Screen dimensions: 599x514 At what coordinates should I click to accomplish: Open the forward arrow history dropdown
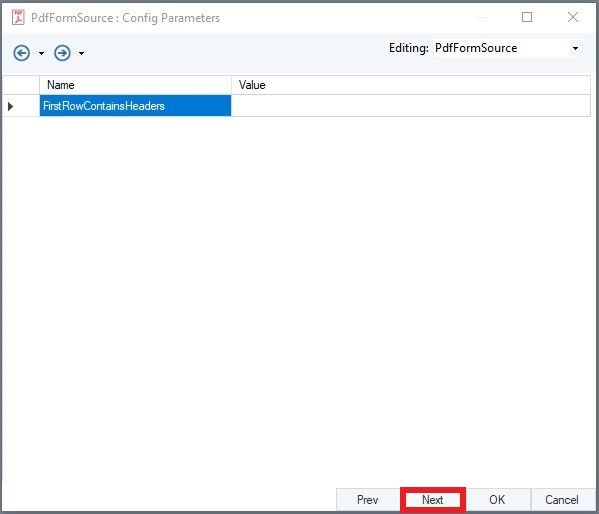coord(81,53)
